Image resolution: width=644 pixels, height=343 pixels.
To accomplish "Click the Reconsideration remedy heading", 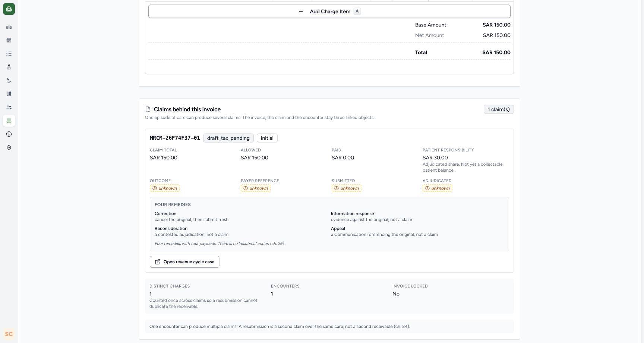I will (x=171, y=229).
